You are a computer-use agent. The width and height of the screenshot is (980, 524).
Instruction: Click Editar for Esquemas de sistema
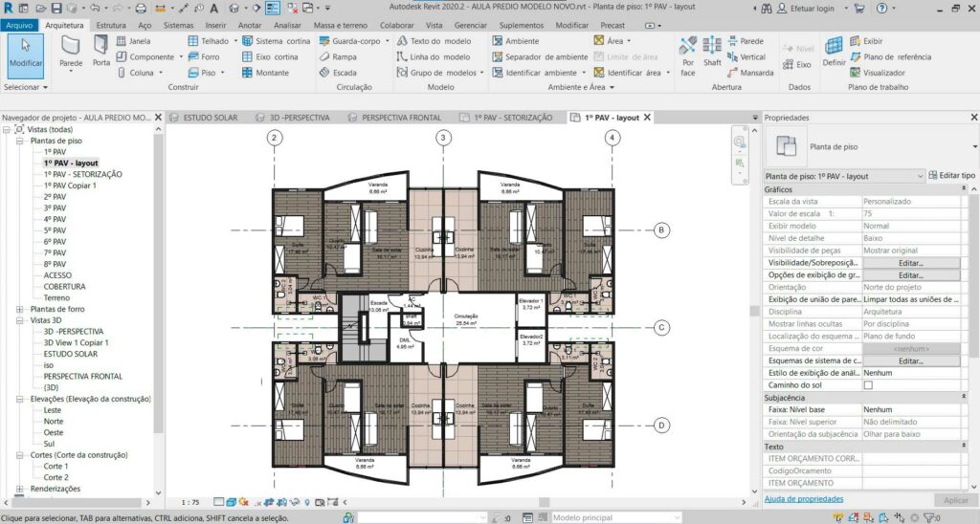click(911, 361)
